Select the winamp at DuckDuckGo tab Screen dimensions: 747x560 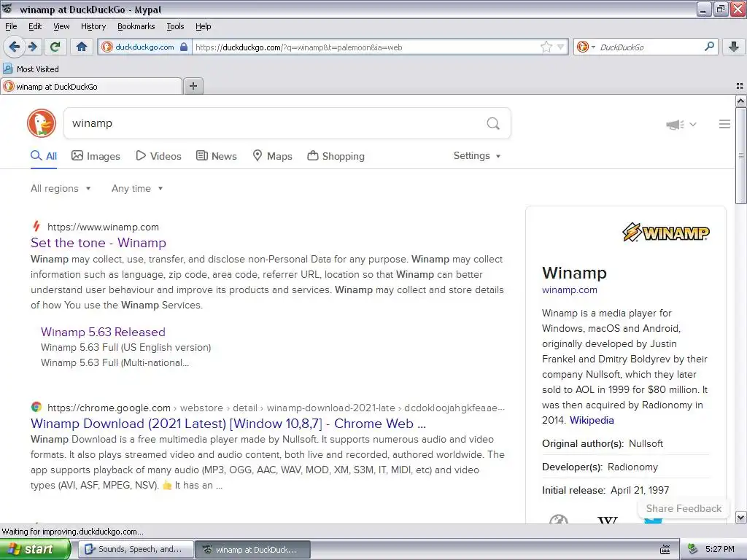(91, 86)
